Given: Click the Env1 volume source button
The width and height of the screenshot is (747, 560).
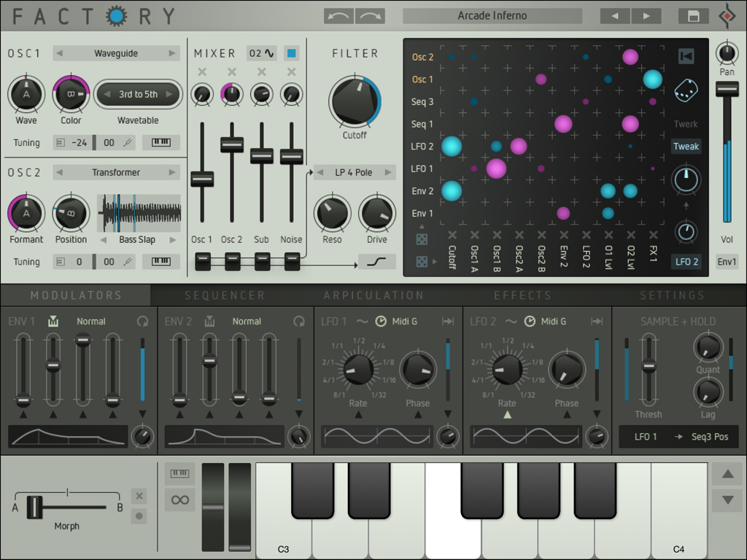Looking at the screenshot, I should pyautogui.click(x=727, y=262).
